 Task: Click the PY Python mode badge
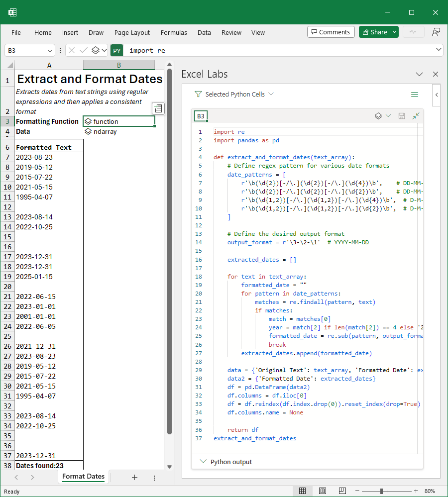click(116, 50)
